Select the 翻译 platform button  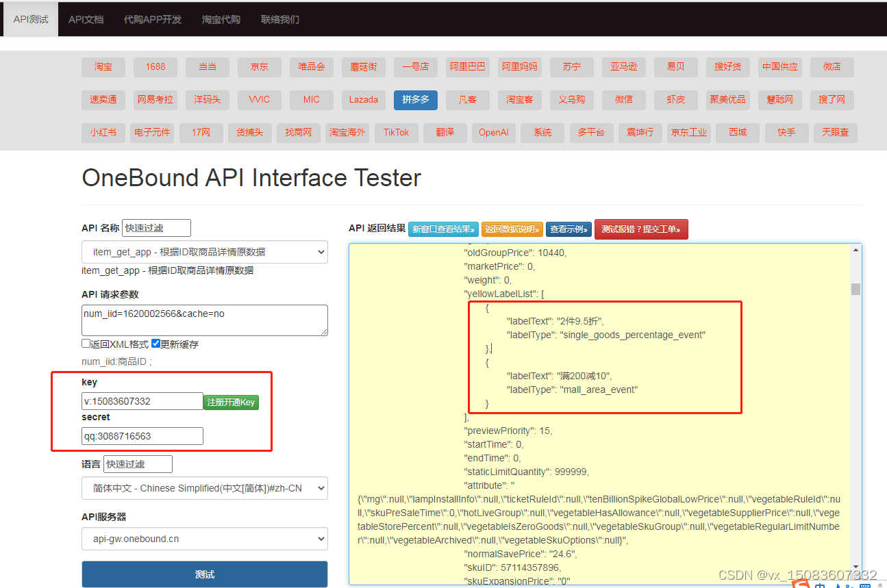coord(445,132)
